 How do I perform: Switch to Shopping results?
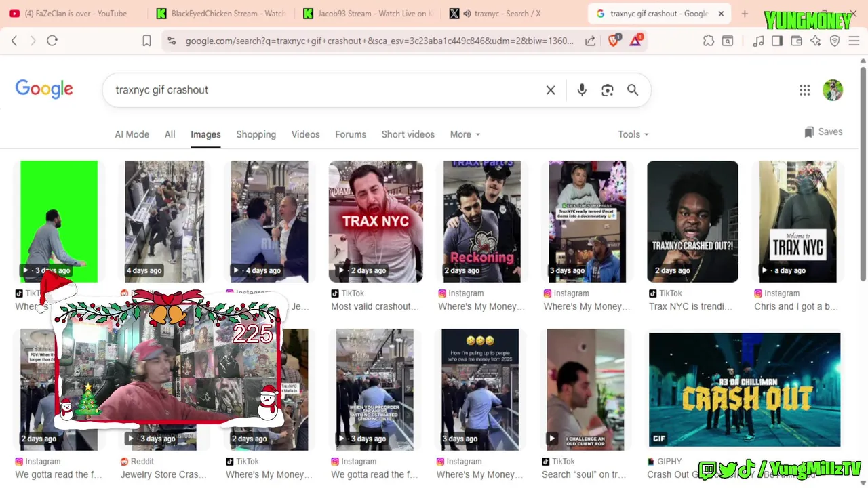coord(256,134)
